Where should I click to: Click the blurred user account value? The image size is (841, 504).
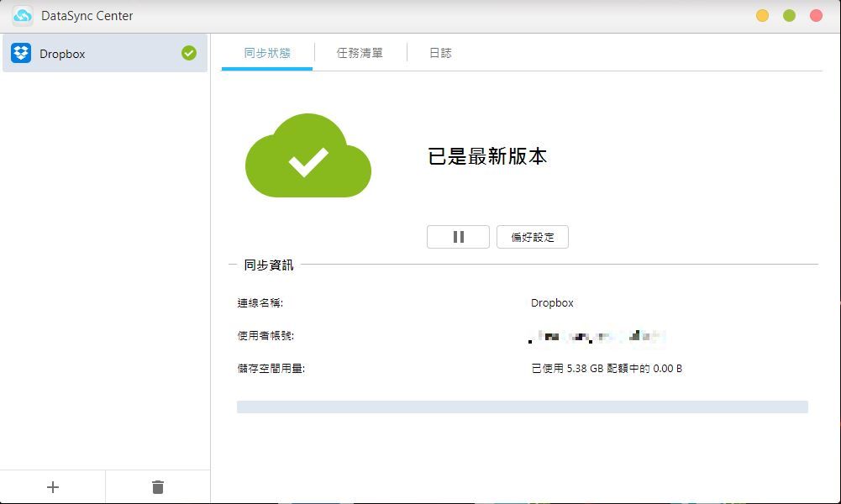click(x=597, y=336)
